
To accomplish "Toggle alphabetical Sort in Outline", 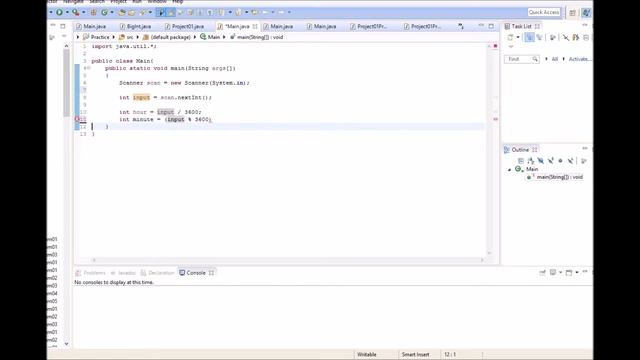I will tap(531, 161).
